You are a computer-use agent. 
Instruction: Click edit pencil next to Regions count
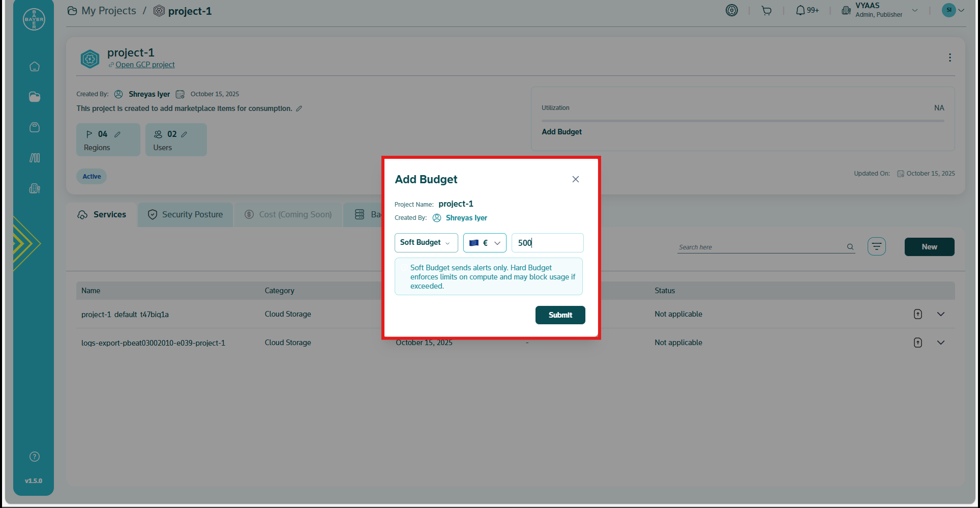(x=117, y=134)
